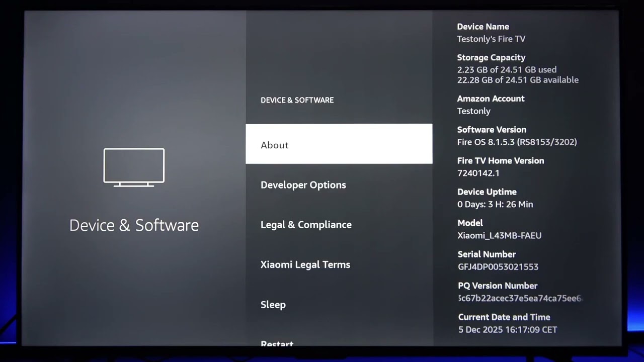This screenshot has width=644, height=362.
Task: Select the About menu item
Action: coord(339,144)
